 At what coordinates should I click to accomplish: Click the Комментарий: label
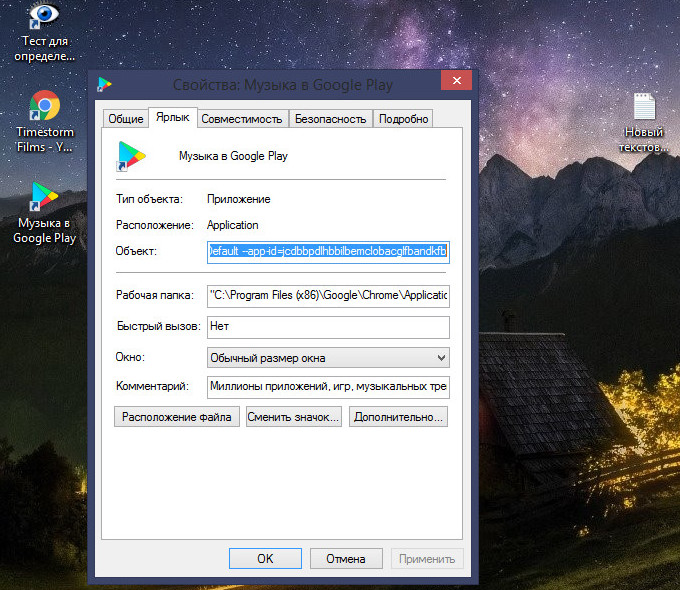coord(152,386)
